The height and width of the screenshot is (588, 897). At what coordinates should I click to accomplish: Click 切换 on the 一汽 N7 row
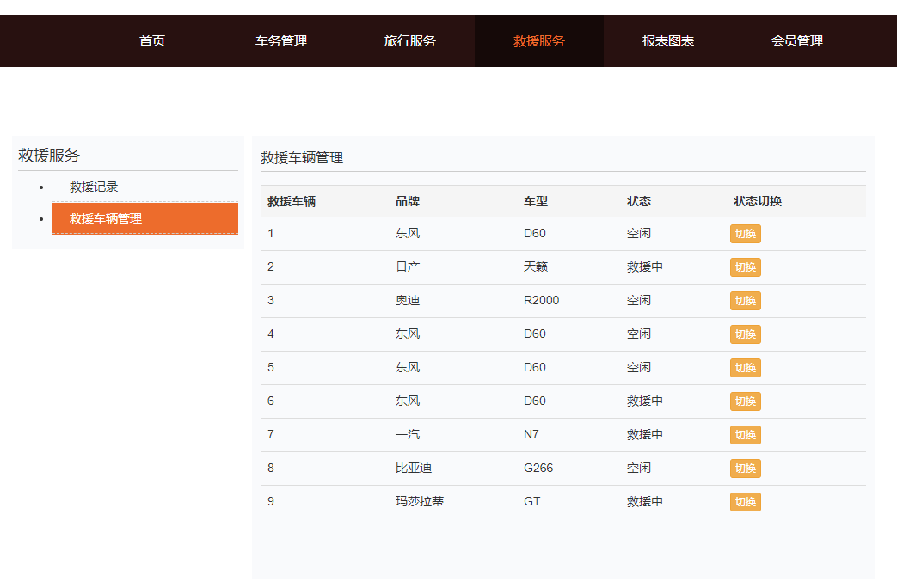(x=745, y=434)
